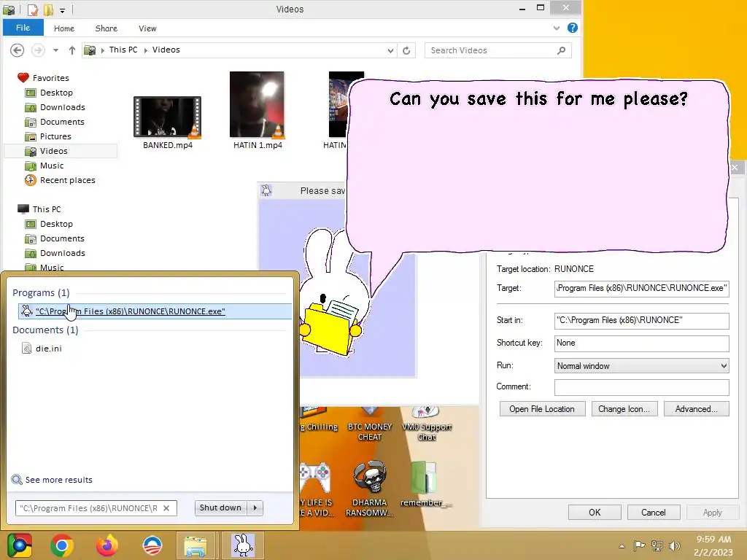
Task: Go back with the Explorer back arrow
Action: coord(18,50)
